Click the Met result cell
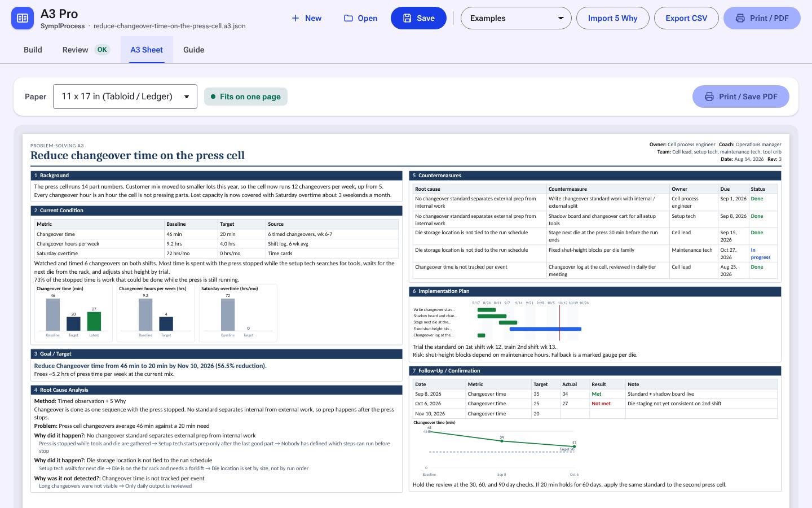The image size is (812, 508). pos(607,394)
